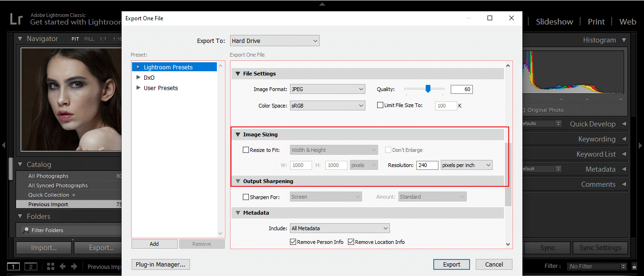Collapse the File Settings section
The height and width of the screenshot is (276, 644).
point(238,74)
